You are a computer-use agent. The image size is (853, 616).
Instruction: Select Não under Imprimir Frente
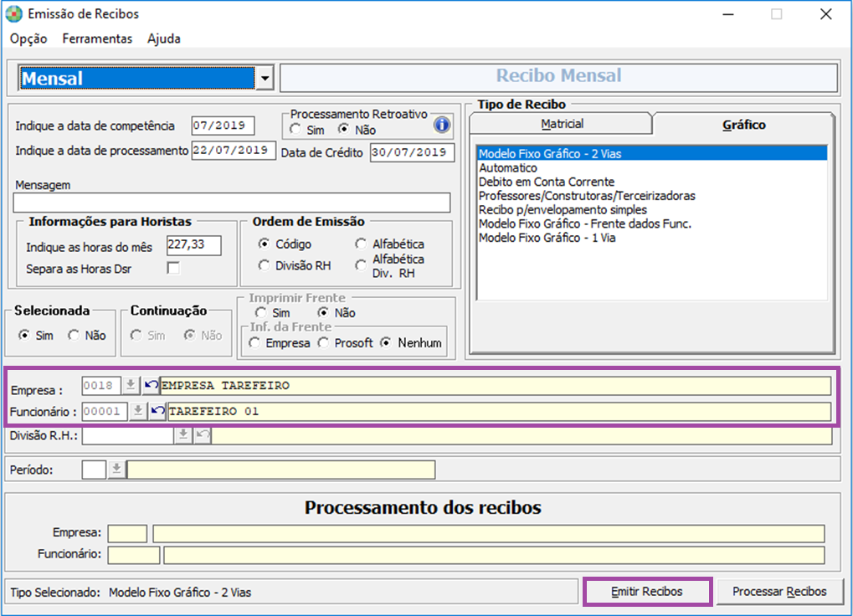tap(323, 313)
